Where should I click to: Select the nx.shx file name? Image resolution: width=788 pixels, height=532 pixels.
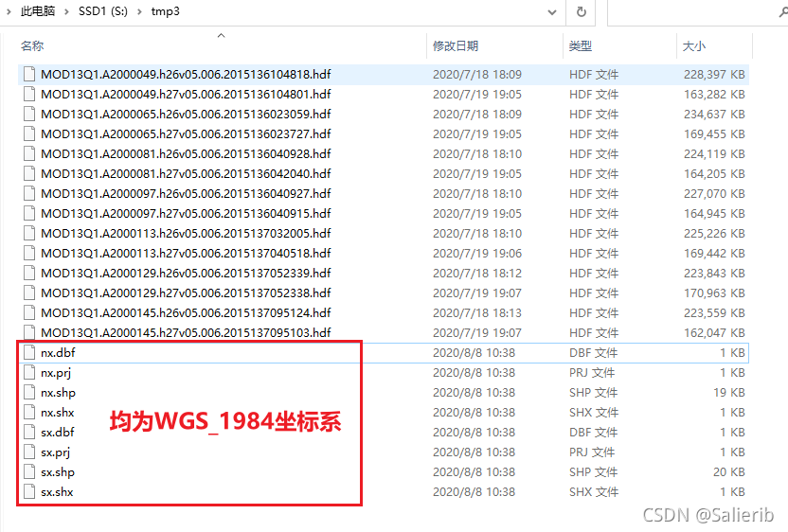click(x=57, y=413)
